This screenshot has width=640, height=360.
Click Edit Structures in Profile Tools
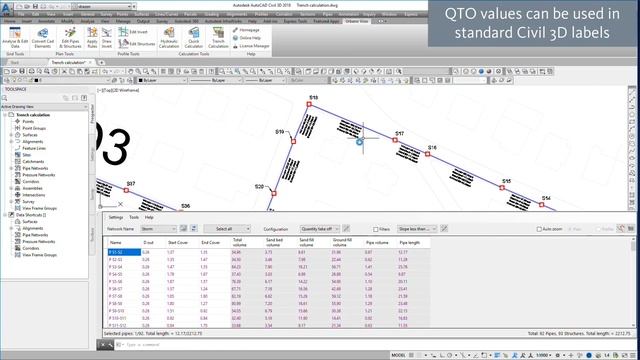click(136, 44)
